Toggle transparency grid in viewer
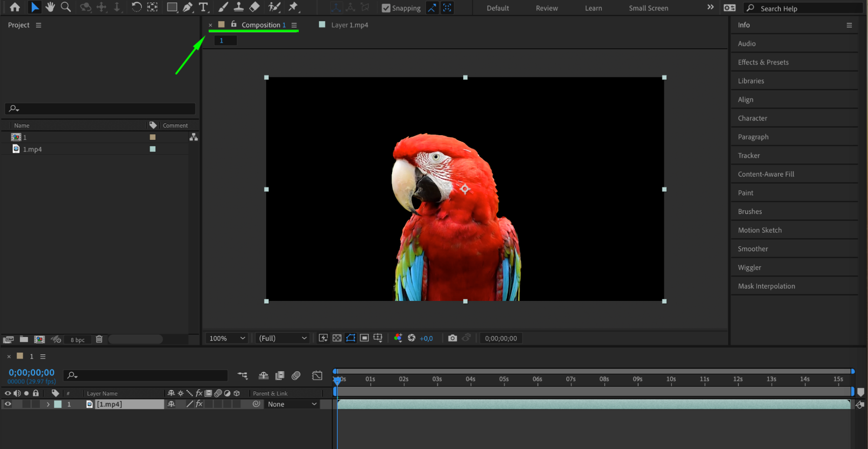 click(337, 338)
